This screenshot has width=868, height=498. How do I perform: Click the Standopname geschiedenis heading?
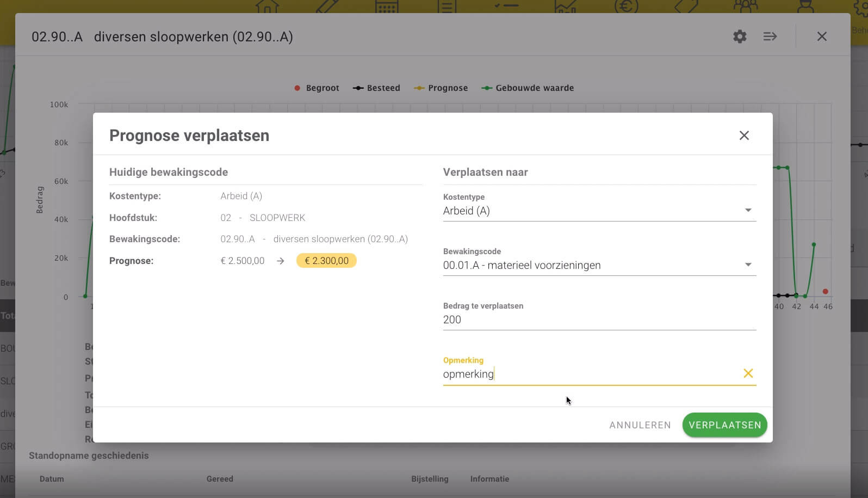click(89, 456)
